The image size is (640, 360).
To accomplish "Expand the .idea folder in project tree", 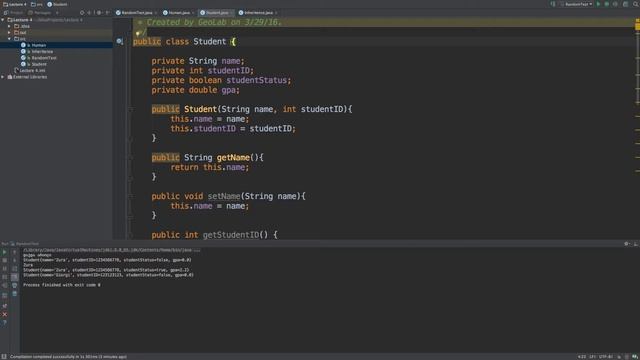I will coord(9,26).
